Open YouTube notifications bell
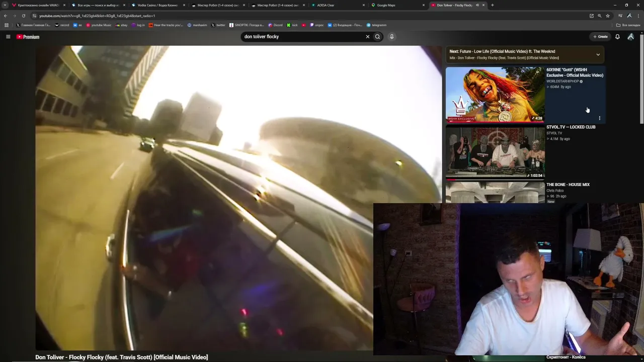 [617, 37]
